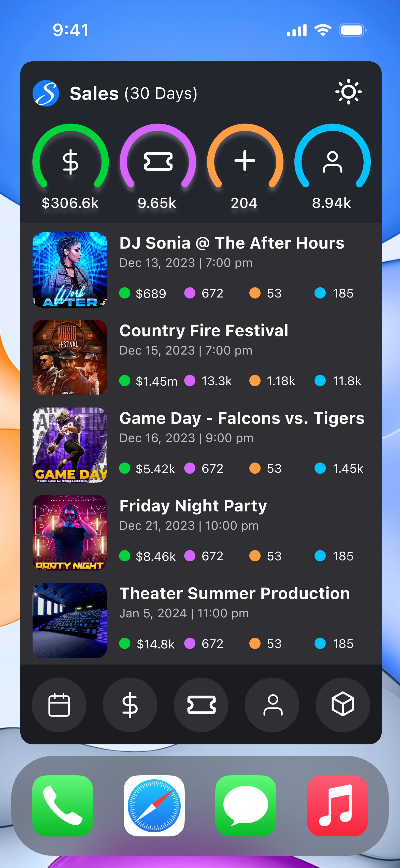The width and height of the screenshot is (400, 868).
Task: Launch the Safari app in the dock
Action: pyautogui.click(x=154, y=806)
